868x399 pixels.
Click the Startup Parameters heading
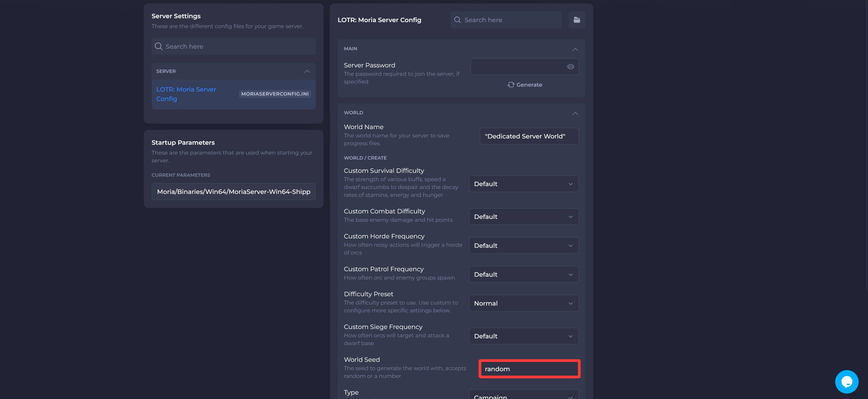coord(183,142)
